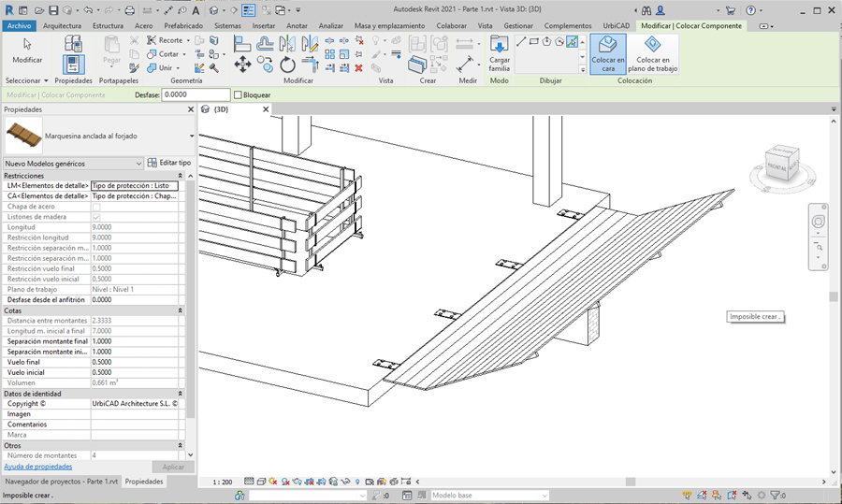Open the Nuevo Modelos genéricos dropdown

[73, 163]
